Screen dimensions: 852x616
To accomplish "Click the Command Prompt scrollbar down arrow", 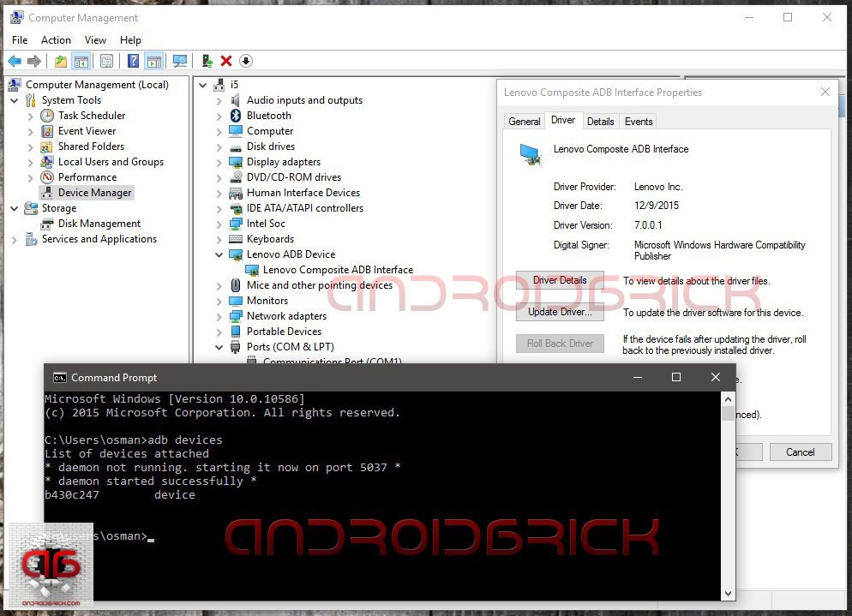I will 728,593.
